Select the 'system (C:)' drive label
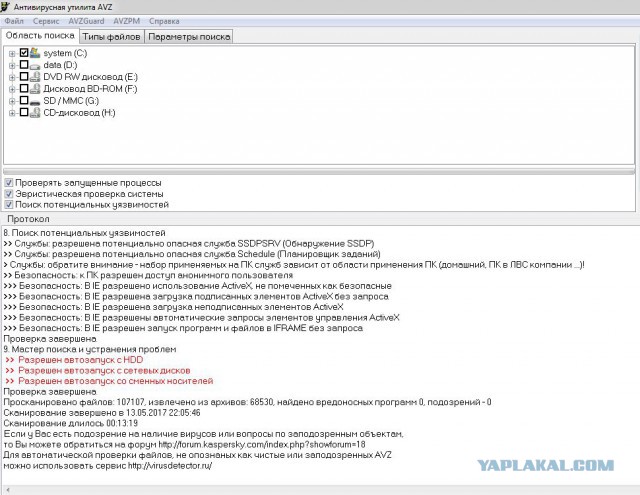Viewport: 640px width, 495px height. tap(65, 53)
